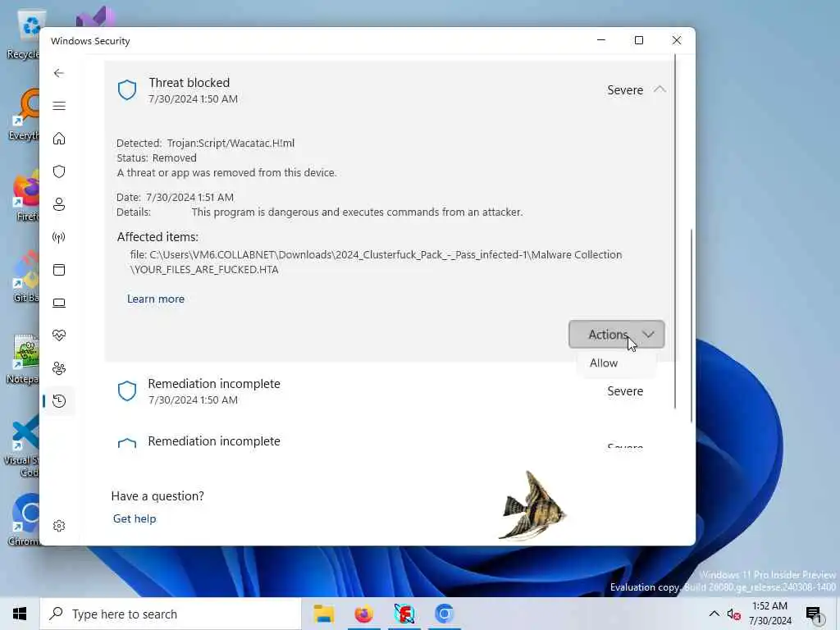Screen dimensions: 840x630
Task: Open Account protection person icon
Action: click(x=59, y=204)
